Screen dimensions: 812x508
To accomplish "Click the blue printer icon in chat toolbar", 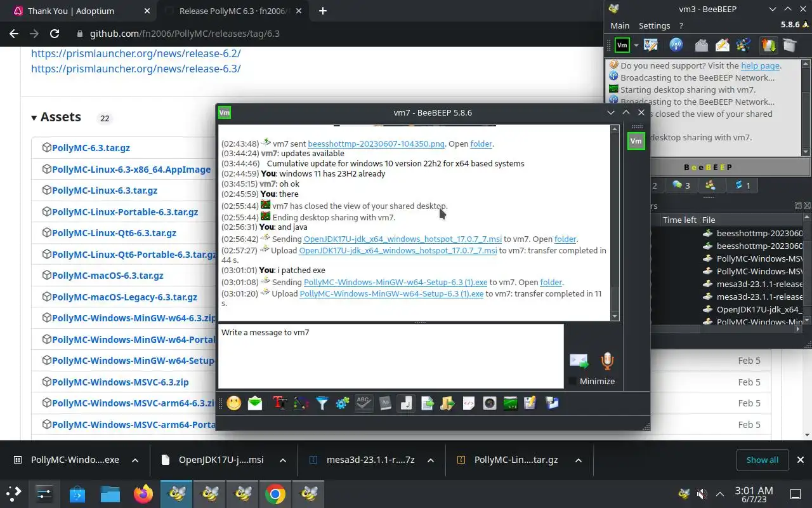I will (x=552, y=403).
